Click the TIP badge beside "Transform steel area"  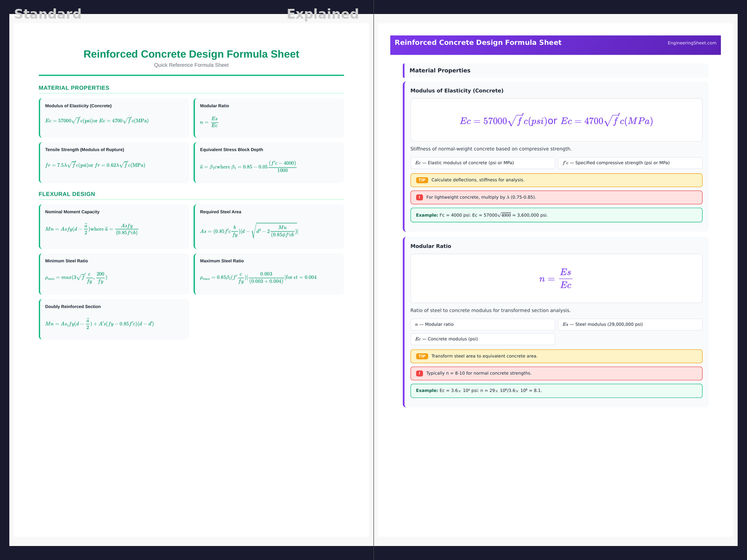coord(422,356)
